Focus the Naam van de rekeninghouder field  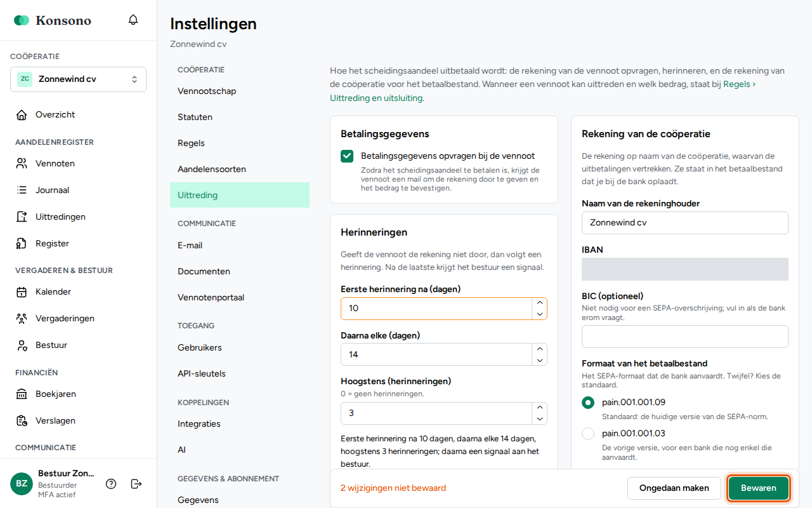pos(685,223)
